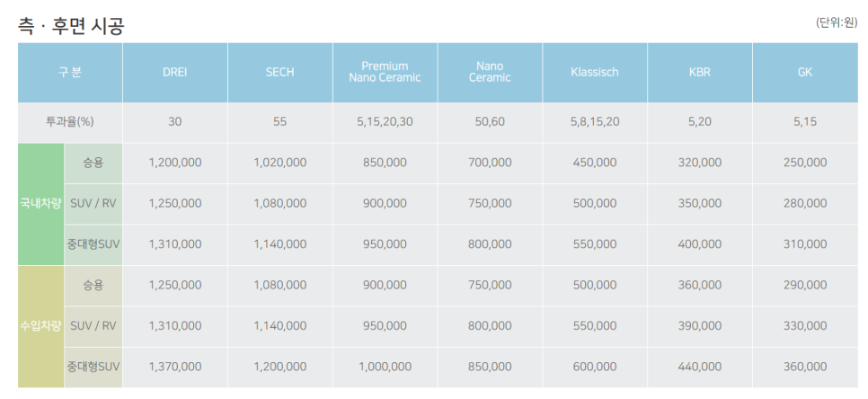Select the KBR price 440,000
868x399 pixels.
point(700,367)
